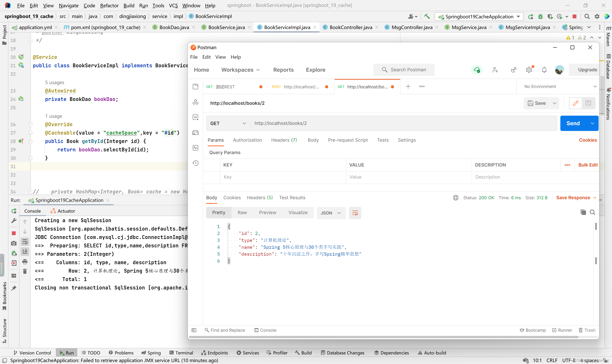The image size is (612, 364).
Task: Open Postman settings gear icon
Action: point(529,70)
